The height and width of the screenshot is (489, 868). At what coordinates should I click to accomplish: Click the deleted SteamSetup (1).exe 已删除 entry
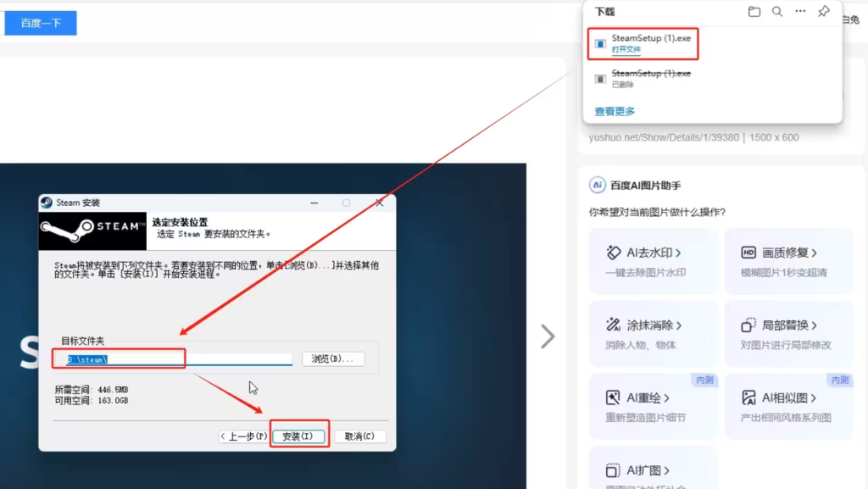coord(643,79)
